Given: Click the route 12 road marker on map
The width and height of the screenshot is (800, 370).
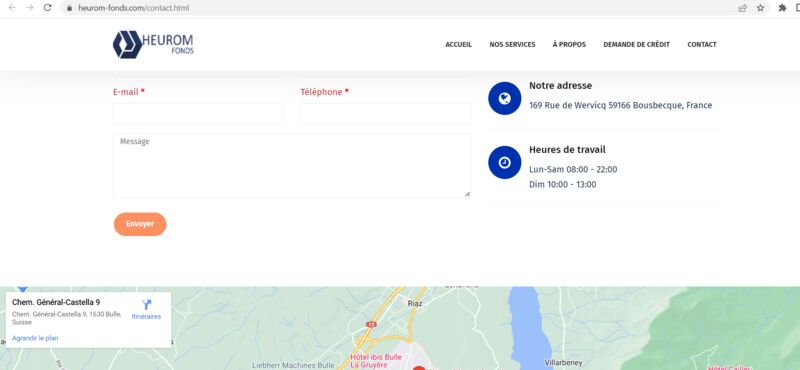Looking at the screenshot, I should click(371, 324).
